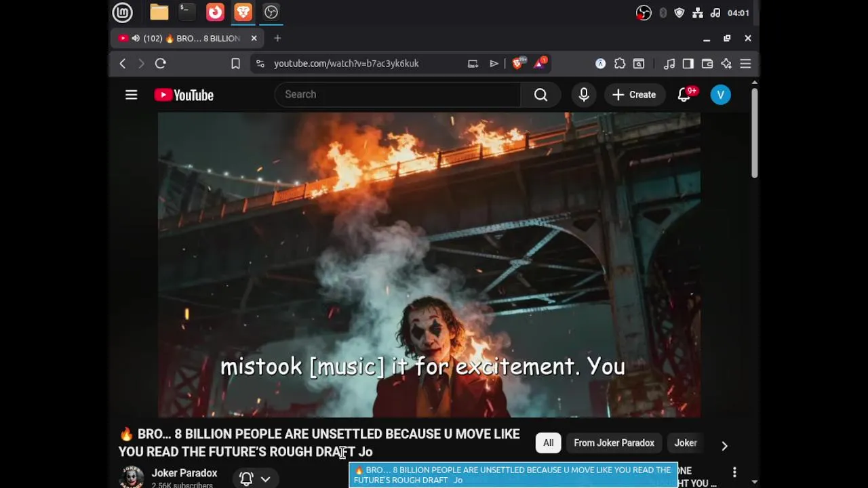Click the Brave playlist play icon
Viewport: 868px width, 488px height.
(494, 64)
